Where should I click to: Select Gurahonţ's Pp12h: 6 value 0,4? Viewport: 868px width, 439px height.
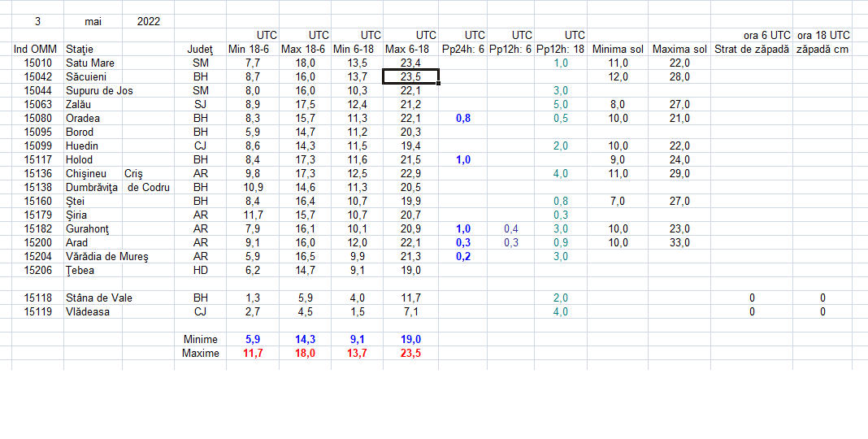pyautogui.click(x=510, y=229)
